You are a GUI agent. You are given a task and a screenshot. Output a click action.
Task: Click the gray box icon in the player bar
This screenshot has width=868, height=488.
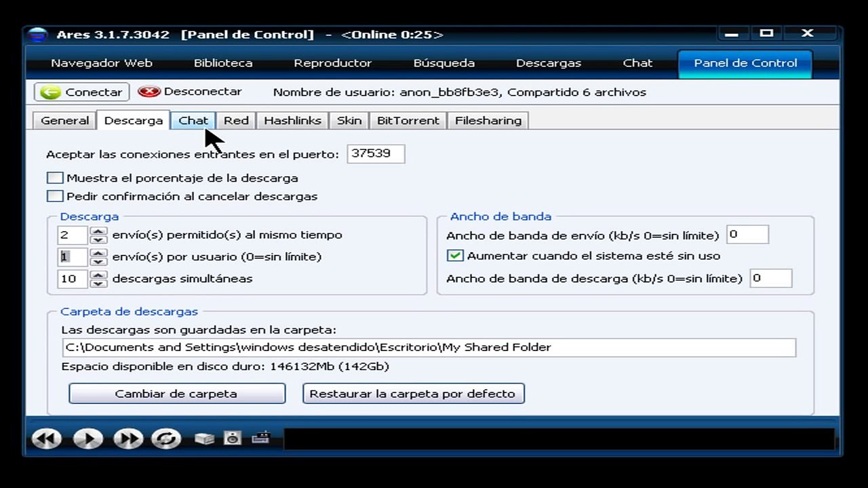click(x=204, y=439)
